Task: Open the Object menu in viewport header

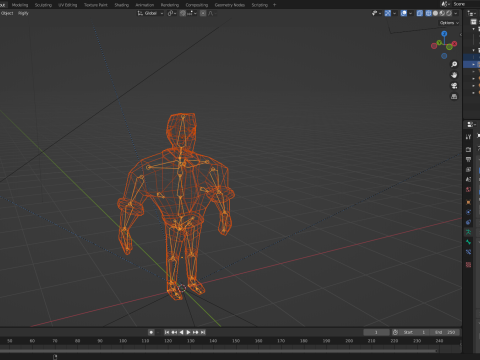Action: click(x=7, y=13)
